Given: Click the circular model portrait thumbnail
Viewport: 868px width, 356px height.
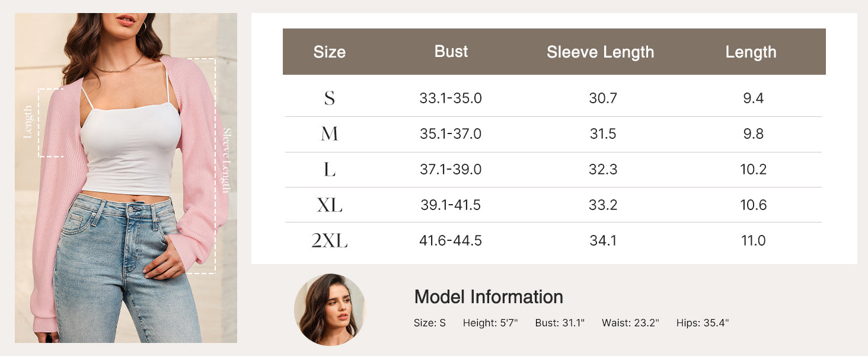Looking at the screenshot, I should click(330, 309).
